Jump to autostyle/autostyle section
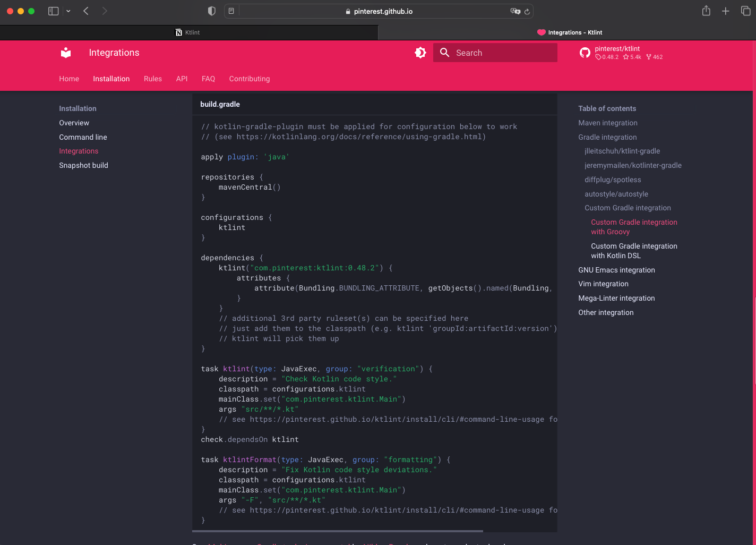 [616, 194]
